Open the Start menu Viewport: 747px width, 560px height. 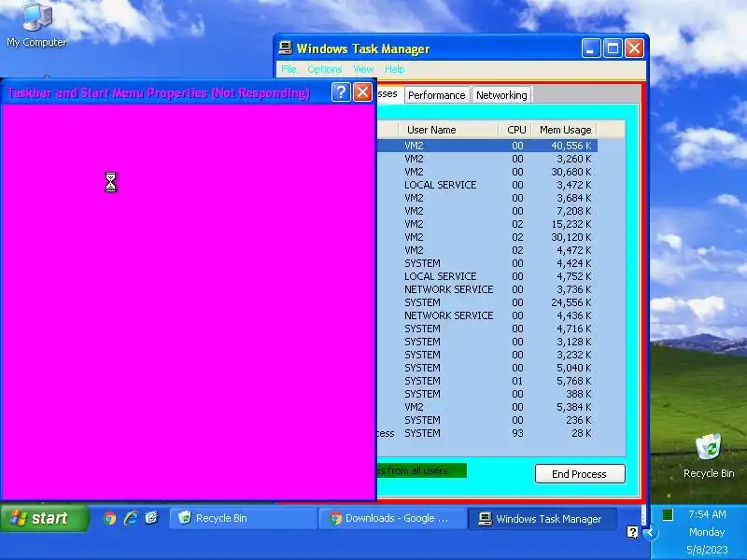[x=44, y=518]
